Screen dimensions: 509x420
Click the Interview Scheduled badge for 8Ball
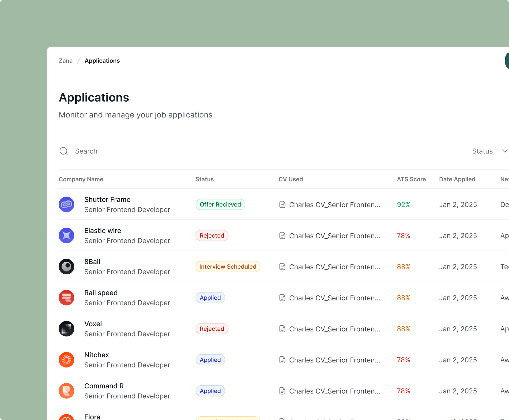point(228,266)
